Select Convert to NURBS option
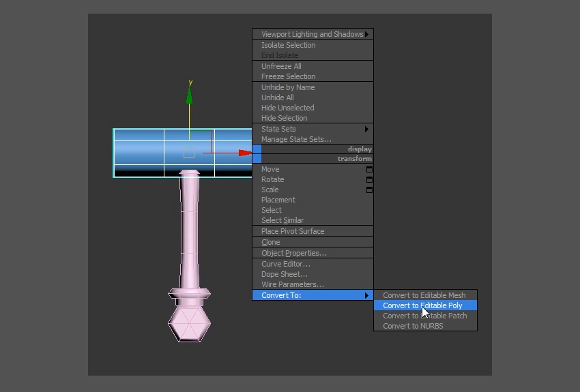This screenshot has height=392, width=580. click(413, 326)
